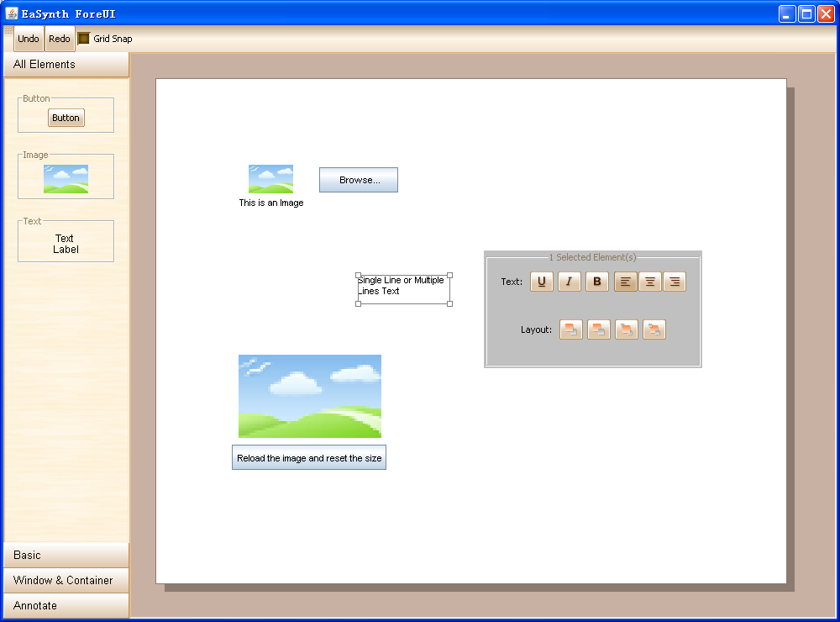Center align the selected text
840x622 pixels.
[649, 282]
